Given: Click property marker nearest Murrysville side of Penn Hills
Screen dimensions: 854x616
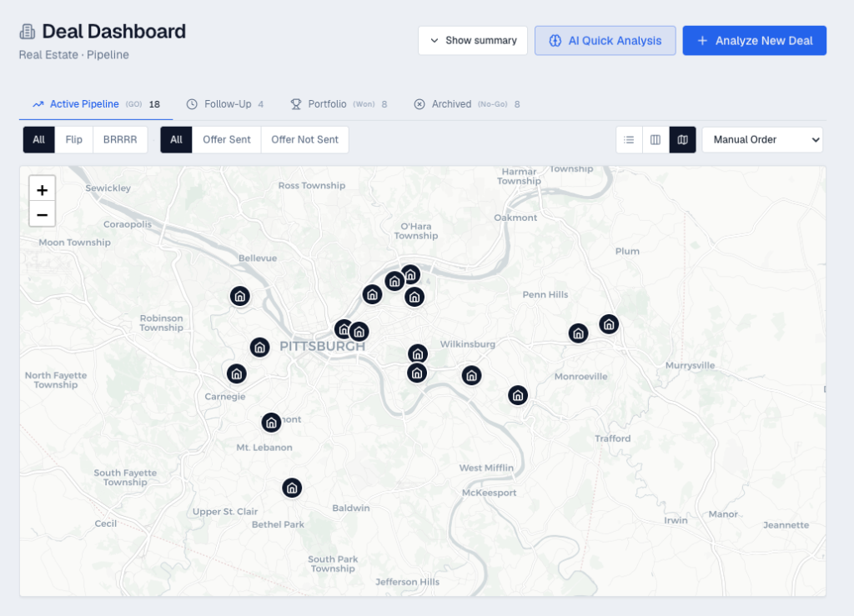Looking at the screenshot, I should tap(609, 324).
